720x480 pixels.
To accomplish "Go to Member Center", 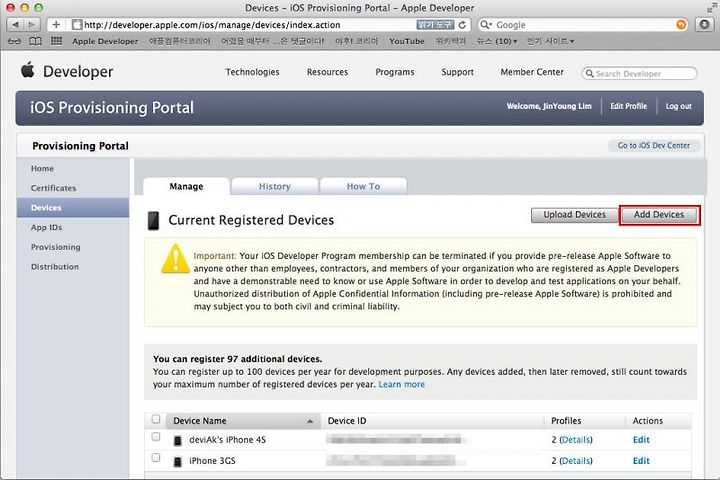I will point(532,72).
